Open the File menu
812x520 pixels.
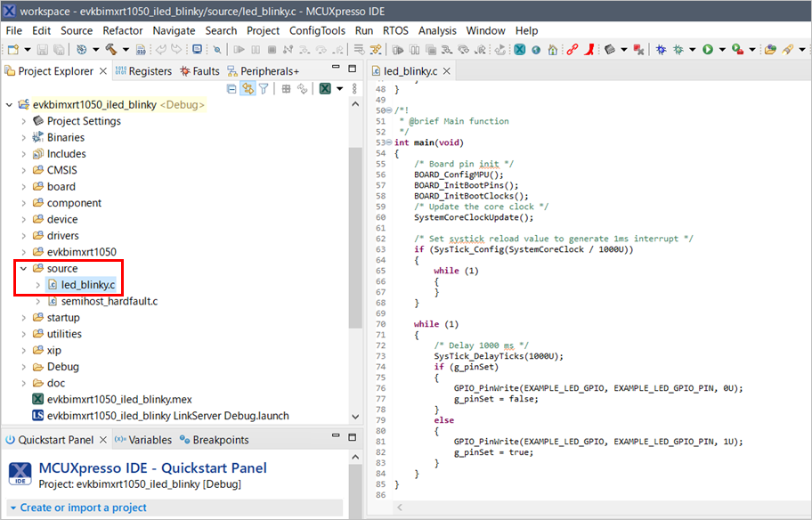coord(14,30)
